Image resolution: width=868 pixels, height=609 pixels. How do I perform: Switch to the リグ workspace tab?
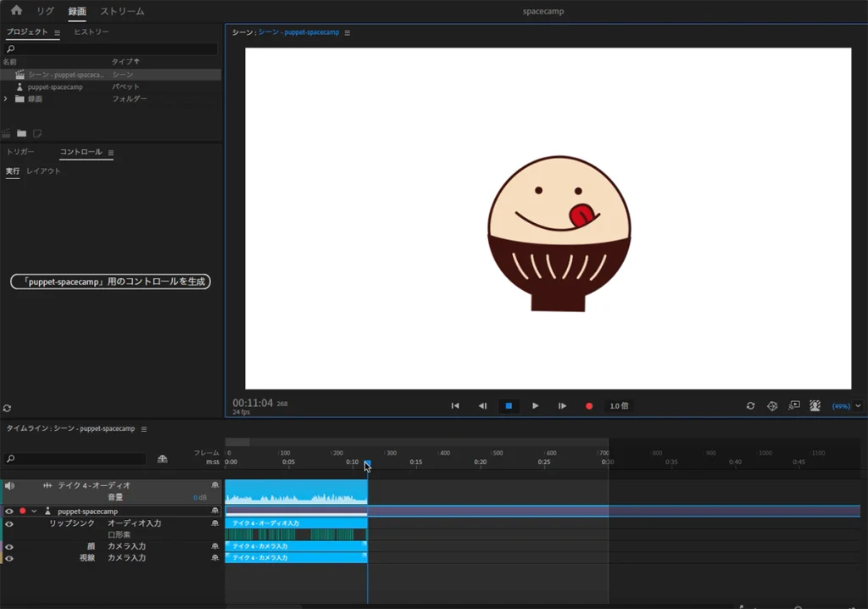click(45, 11)
